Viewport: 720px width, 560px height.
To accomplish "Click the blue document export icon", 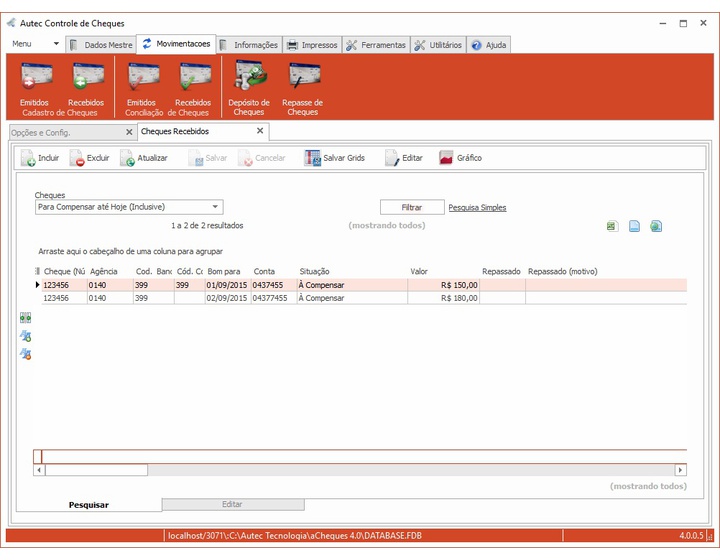I will [x=634, y=226].
